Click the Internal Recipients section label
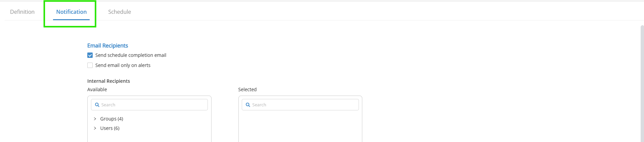 pyautogui.click(x=108, y=81)
